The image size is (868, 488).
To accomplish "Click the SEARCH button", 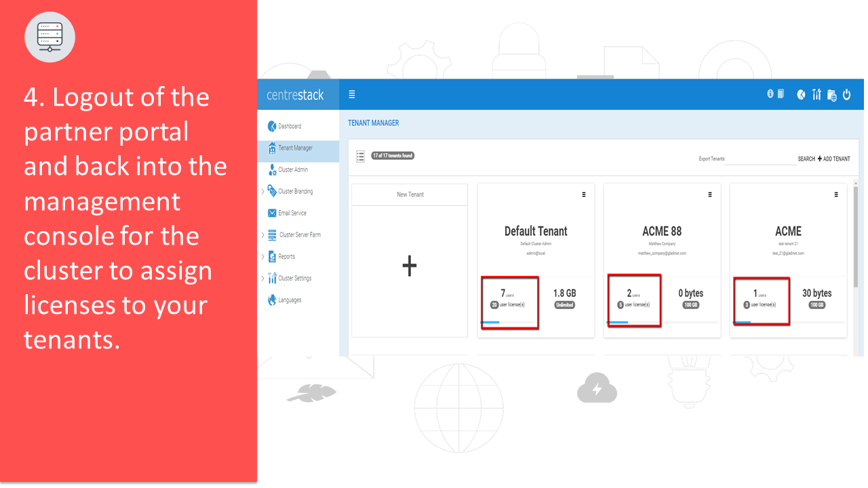I will 806,159.
